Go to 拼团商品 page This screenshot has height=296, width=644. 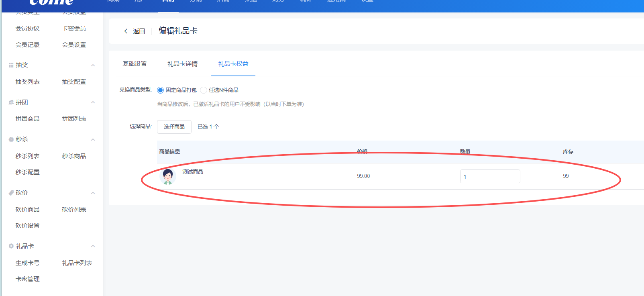pos(27,118)
